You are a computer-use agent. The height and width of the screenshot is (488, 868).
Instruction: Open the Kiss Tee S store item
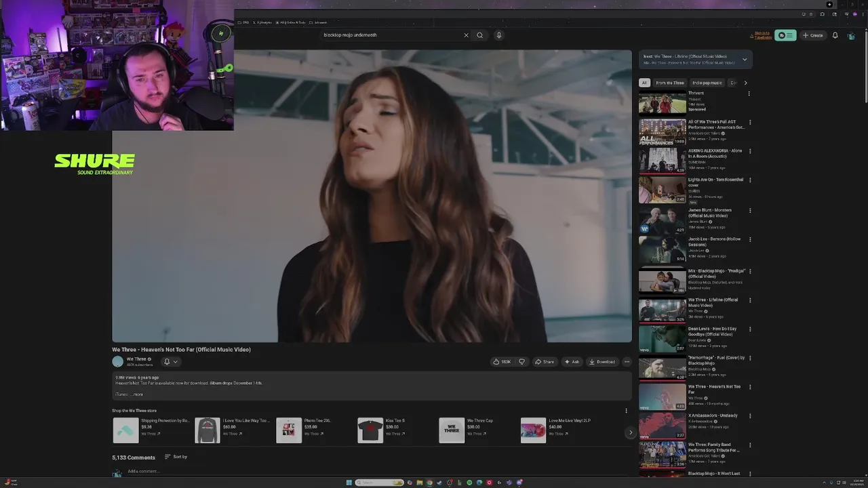(382, 430)
